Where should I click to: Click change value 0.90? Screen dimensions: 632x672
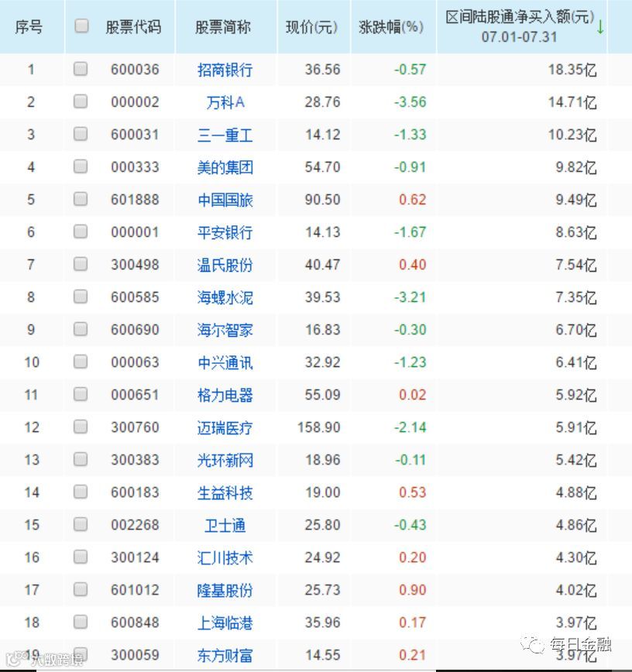[413, 591]
